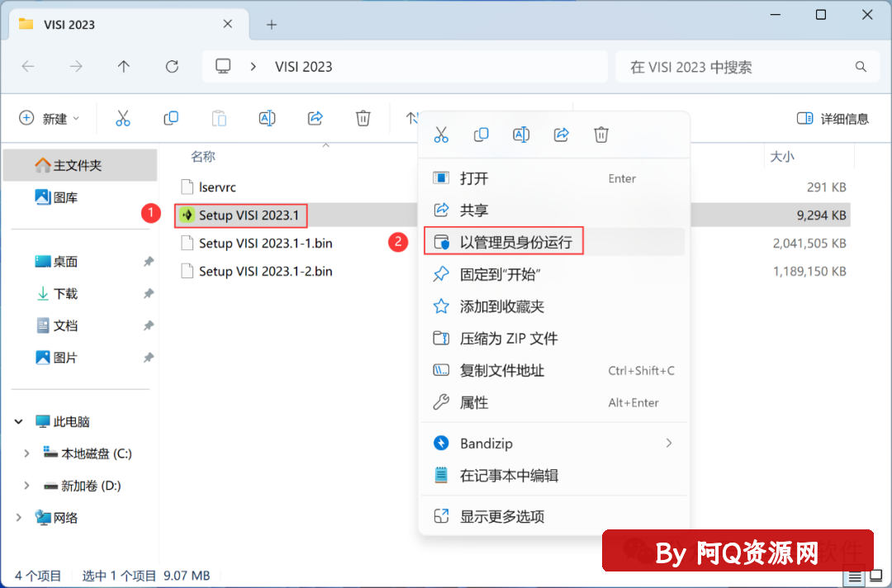This screenshot has width=892, height=588.
Task: Click the Copy icon in the context menu
Action: (482, 135)
